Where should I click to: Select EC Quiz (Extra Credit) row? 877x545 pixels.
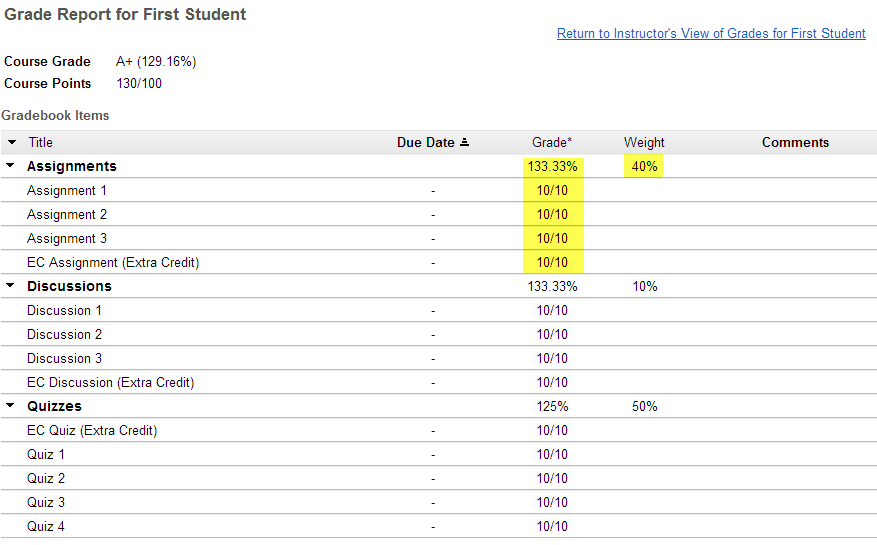(x=92, y=430)
